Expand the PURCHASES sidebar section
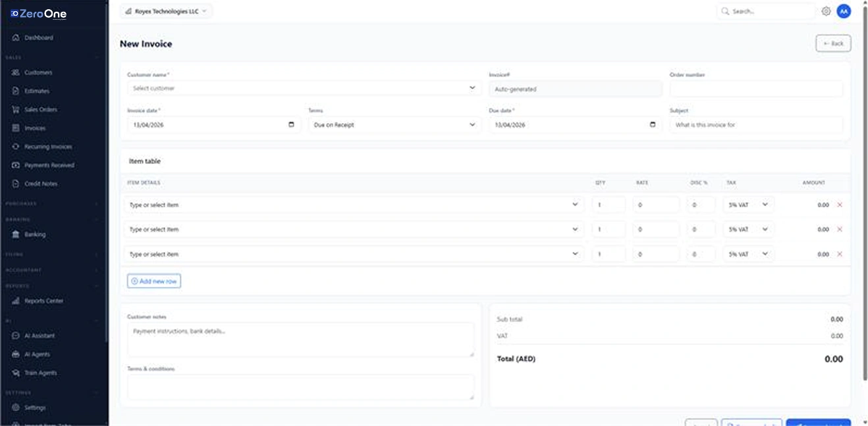The height and width of the screenshot is (426, 868). 53,203
